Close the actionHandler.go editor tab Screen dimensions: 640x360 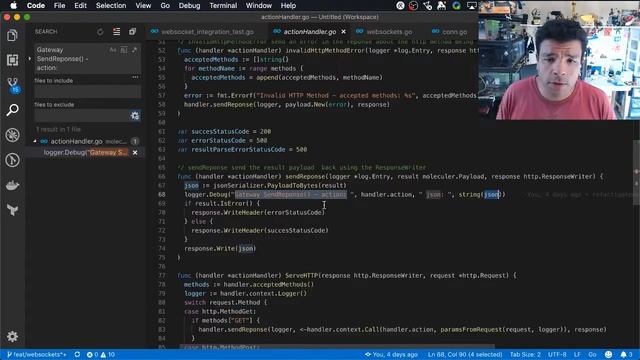click(343, 31)
